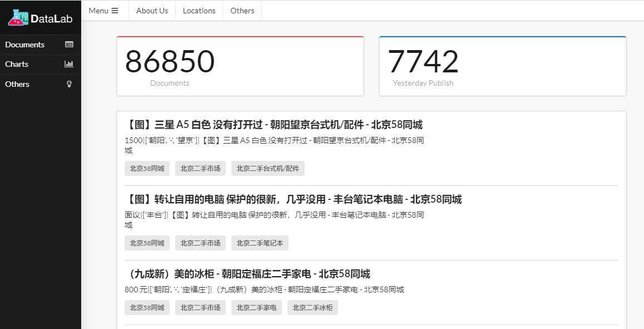Click description text starting with 1500
Image resolution: width=644 pixels, height=329 pixels.
tap(274, 145)
